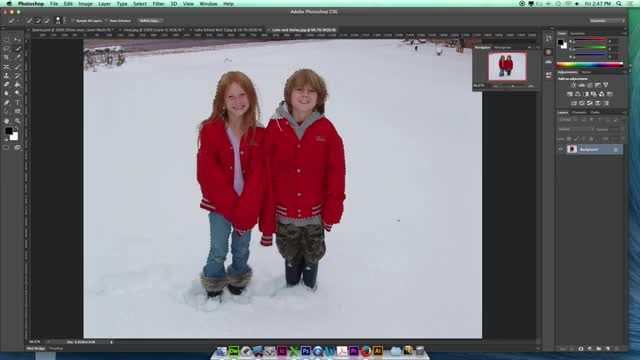Image resolution: width=640 pixels, height=360 pixels.
Task: Click the foreground color swatch in toolbar
Action: pos(9,131)
